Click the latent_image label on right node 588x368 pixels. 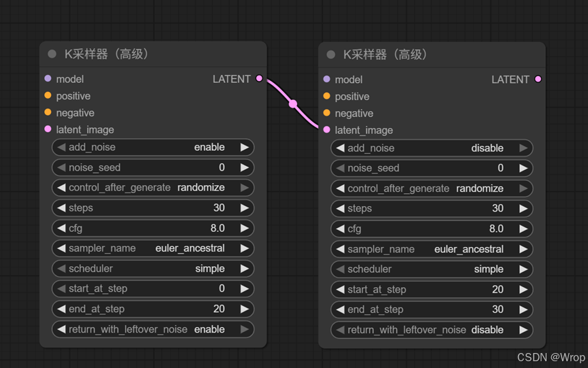point(364,130)
